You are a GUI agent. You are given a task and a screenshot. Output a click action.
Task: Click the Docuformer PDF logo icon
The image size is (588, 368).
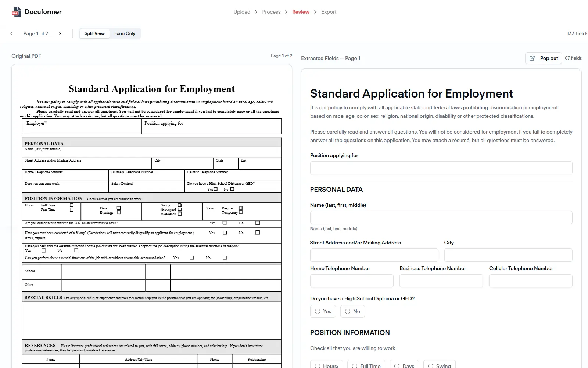coord(17,12)
